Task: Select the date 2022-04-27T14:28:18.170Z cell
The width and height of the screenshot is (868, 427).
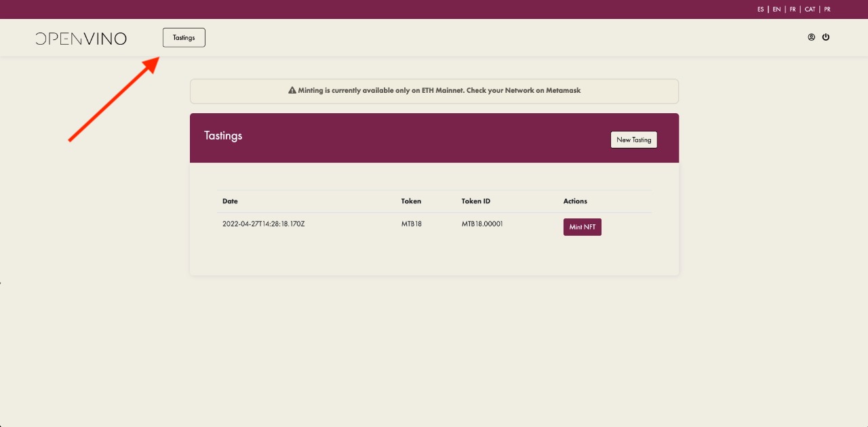Action: click(264, 224)
